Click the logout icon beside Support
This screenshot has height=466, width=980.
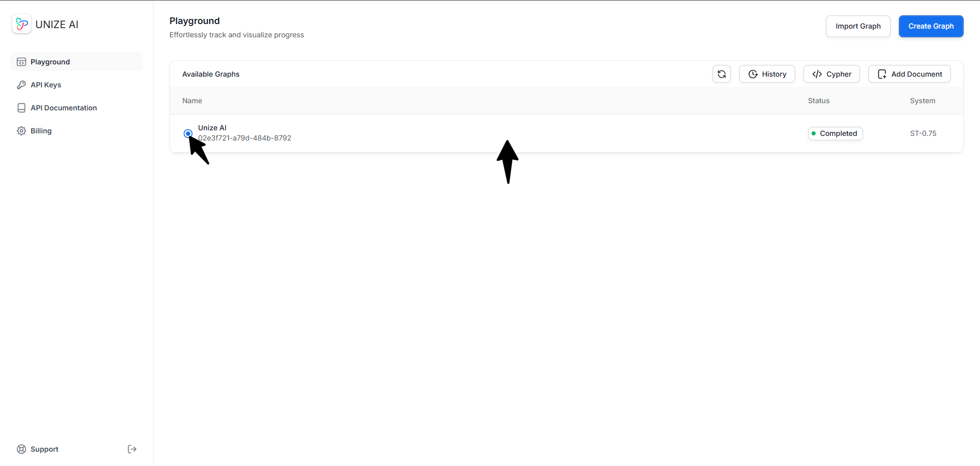click(x=132, y=449)
